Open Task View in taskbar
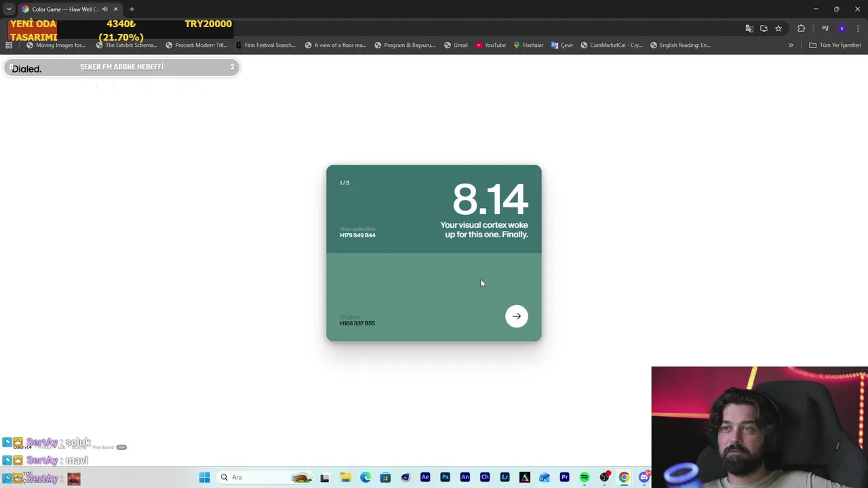Image resolution: width=868 pixels, height=488 pixels. (325, 478)
